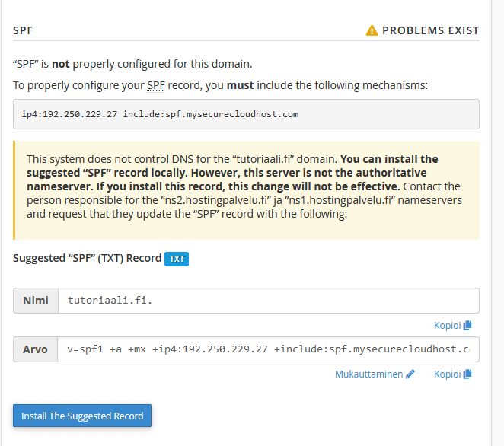Click the "SPF is not properly configured" message
The image size is (504, 446).
click(132, 64)
